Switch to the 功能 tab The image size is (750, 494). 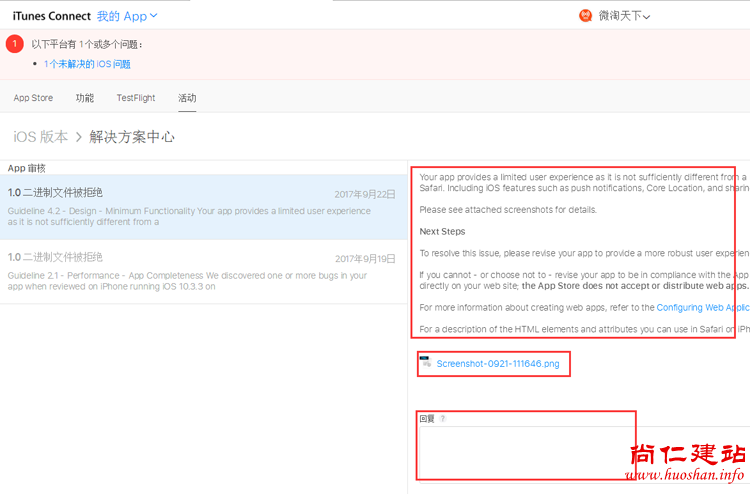85,98
